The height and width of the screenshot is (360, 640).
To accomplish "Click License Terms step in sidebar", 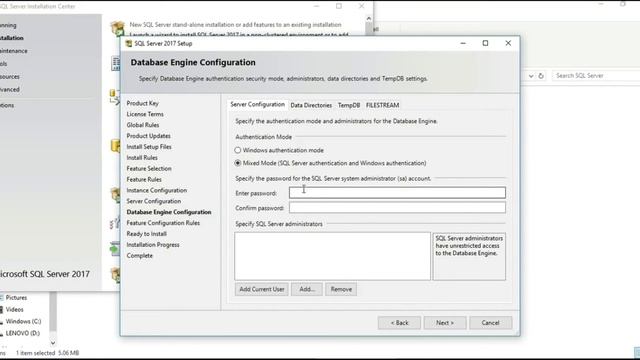I will 145,114.
